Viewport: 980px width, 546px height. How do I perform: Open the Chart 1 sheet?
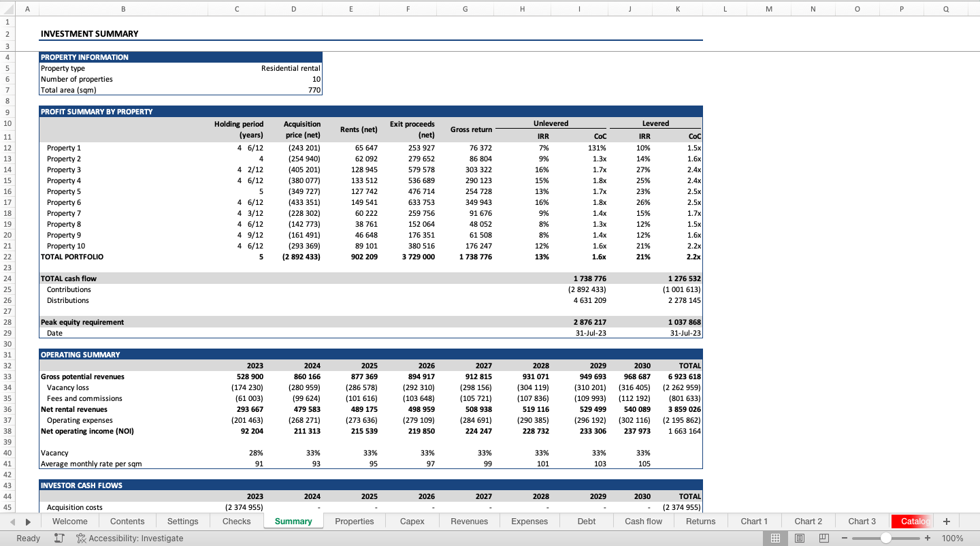[754, 521]
